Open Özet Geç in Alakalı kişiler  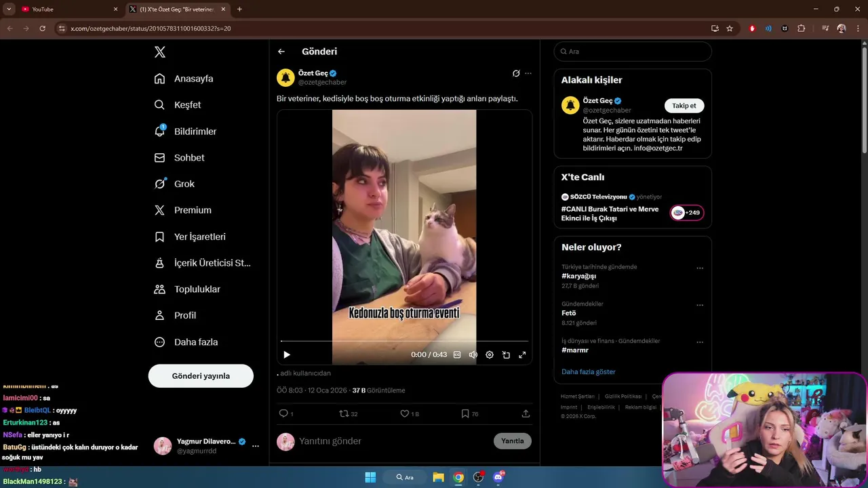coord(597,101)
